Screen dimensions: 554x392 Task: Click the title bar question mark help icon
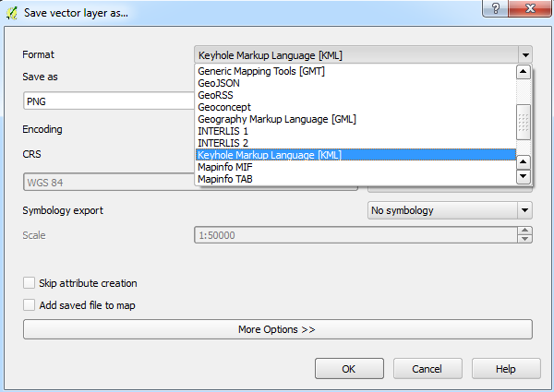(495, 8)
